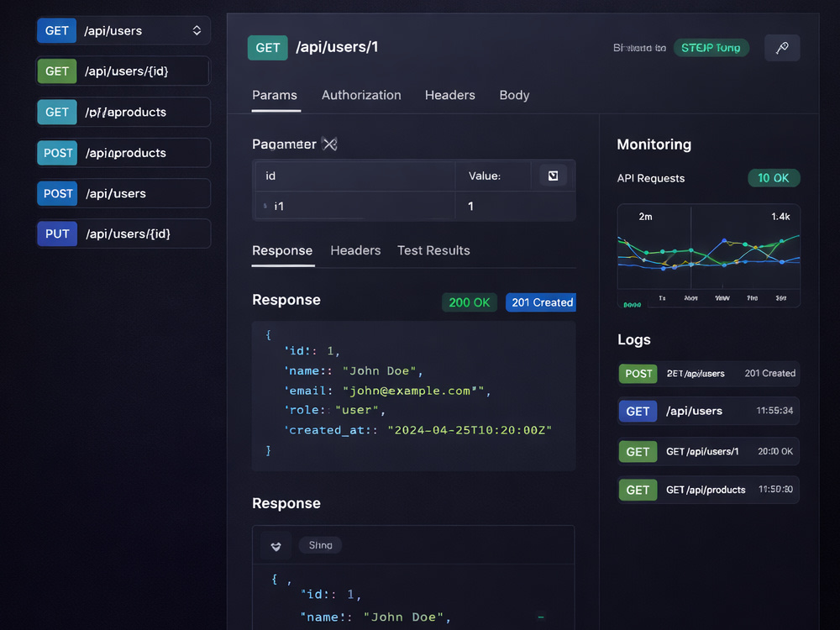The width and height of the screenshot is (840, 630).
Task: Click the Logs section heading
Action: (633, 340)
